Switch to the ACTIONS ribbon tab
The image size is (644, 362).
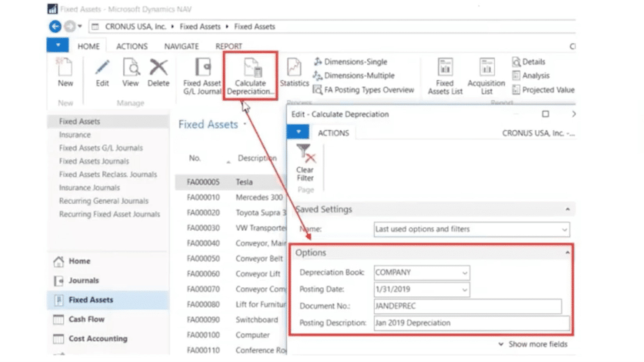point(132,46)
